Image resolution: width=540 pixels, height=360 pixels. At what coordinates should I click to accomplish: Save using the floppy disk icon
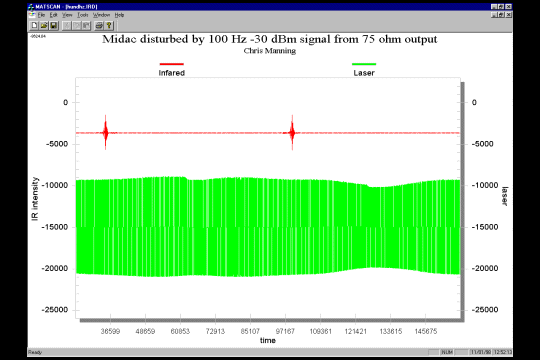point(54,25)
